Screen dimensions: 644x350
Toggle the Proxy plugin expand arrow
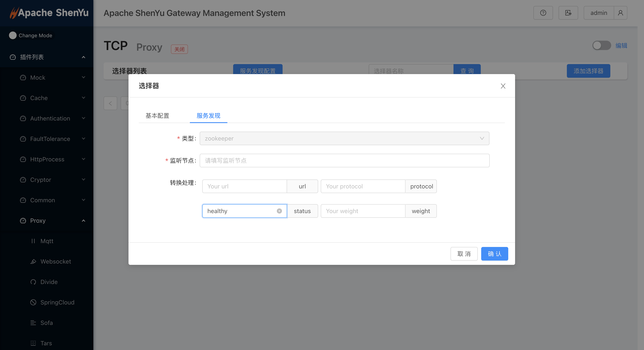pyautogui.click(x=83, y=220)
